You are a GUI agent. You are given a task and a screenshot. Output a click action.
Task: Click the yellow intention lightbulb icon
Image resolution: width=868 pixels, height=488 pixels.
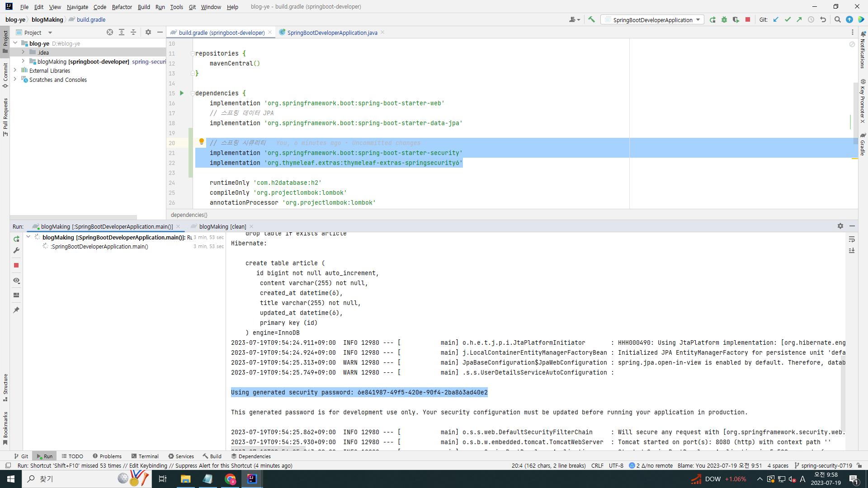[x=202, y=142]
